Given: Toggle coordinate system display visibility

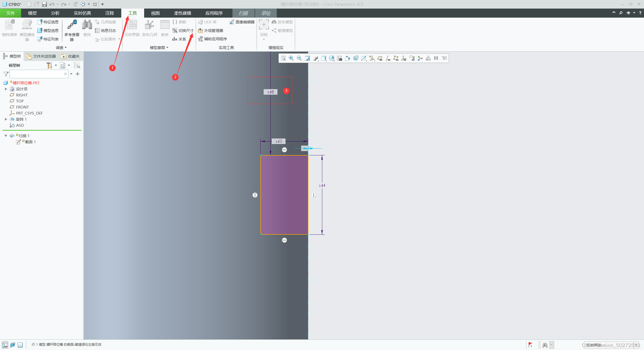Looking at the screenshot, I should 404,58.
